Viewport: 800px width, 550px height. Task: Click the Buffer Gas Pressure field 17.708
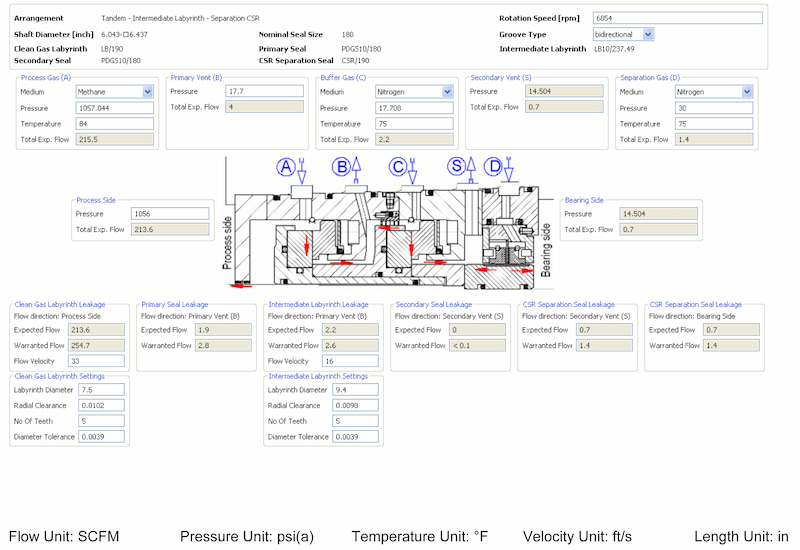click(x=414, y=108)
